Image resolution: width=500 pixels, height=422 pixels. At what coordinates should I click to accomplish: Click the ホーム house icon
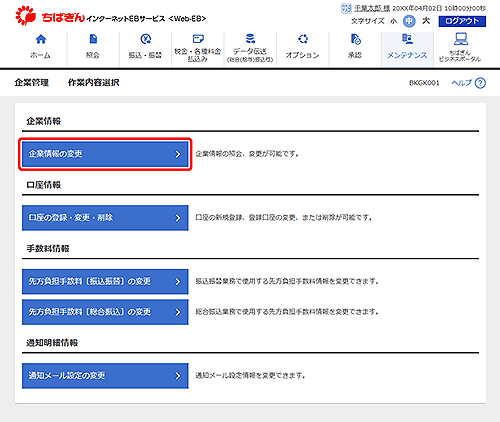[x=41, y=39]
